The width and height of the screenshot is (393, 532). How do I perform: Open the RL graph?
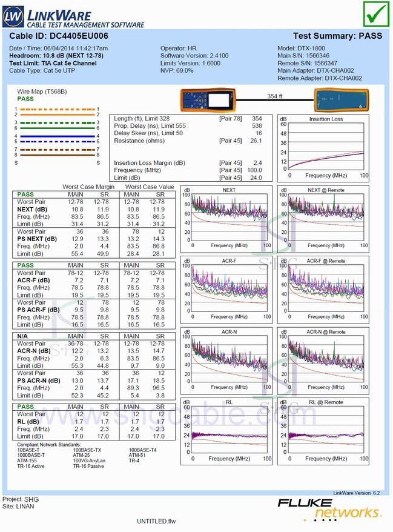tap(226, 431)
